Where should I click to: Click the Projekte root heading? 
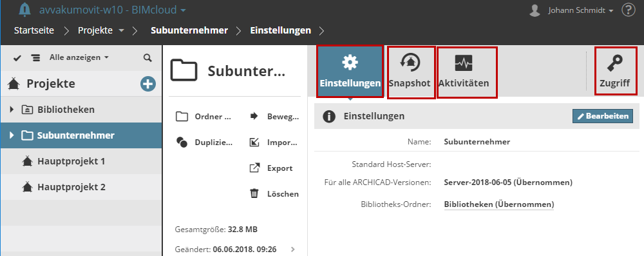51,84
